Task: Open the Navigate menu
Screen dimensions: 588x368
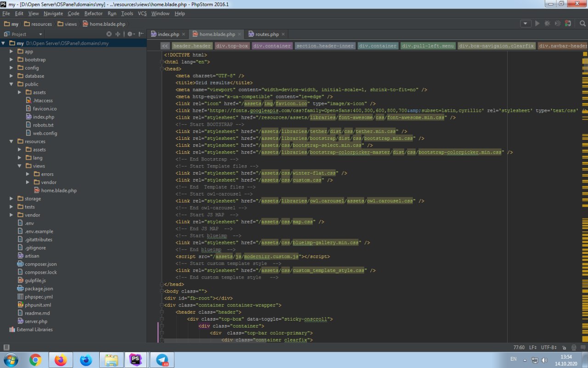Action: click(53, 13)
